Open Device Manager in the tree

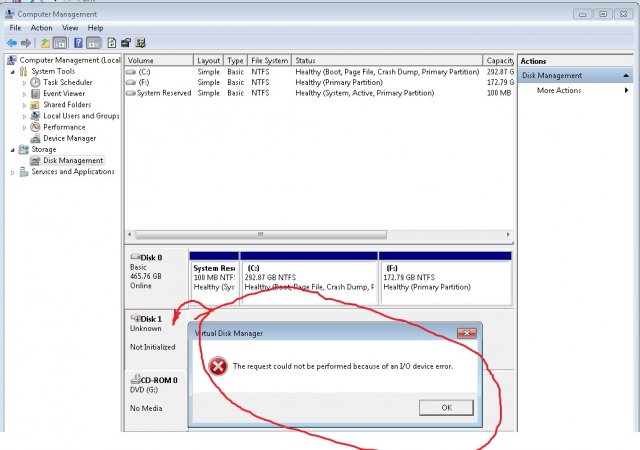coord(69,138)
